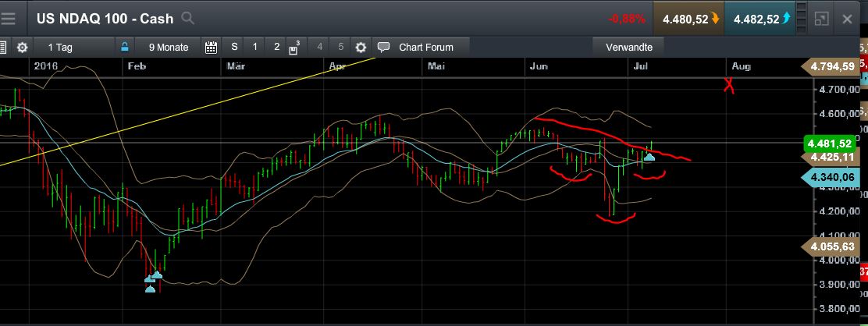Select chart layout preset 4
868x326 pixels.
(x=319, y=47)
